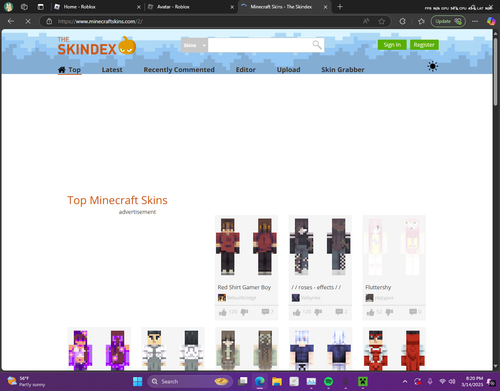
Task: Open the Skin Grabber tab
Action: (343, 70)
